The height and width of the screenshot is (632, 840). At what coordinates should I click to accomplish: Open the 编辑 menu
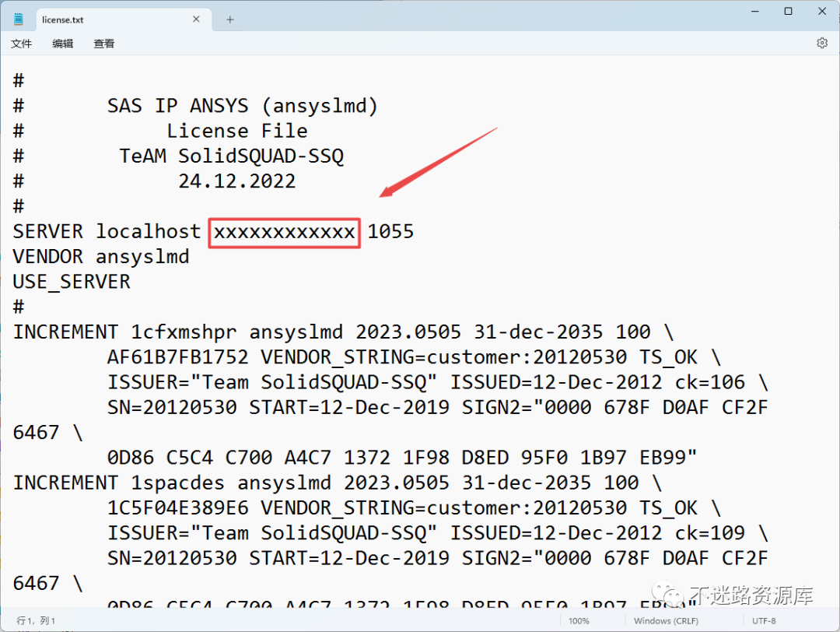63,44
